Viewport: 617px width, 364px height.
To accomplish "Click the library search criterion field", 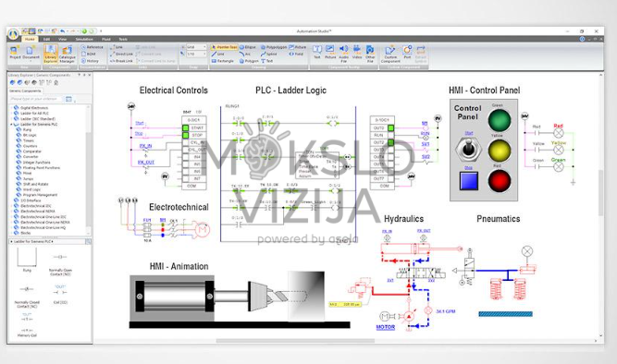I will pyautogui.click(x=36, y=99).
